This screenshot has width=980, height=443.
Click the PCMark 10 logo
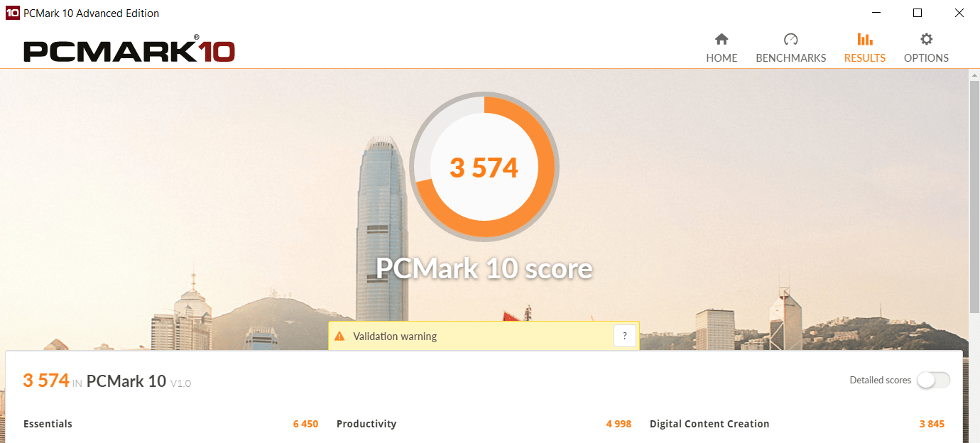click(129, 50)
